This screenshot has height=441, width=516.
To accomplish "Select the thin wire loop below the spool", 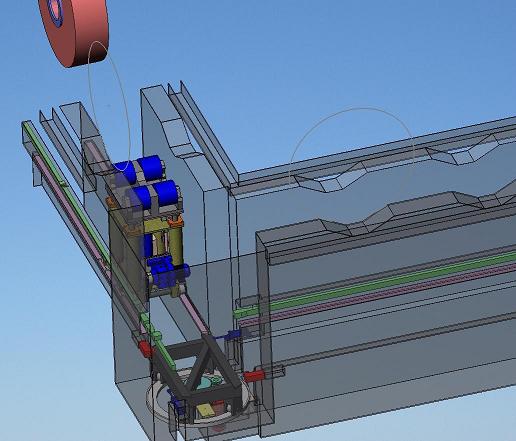I will click(x=109, y=105).
